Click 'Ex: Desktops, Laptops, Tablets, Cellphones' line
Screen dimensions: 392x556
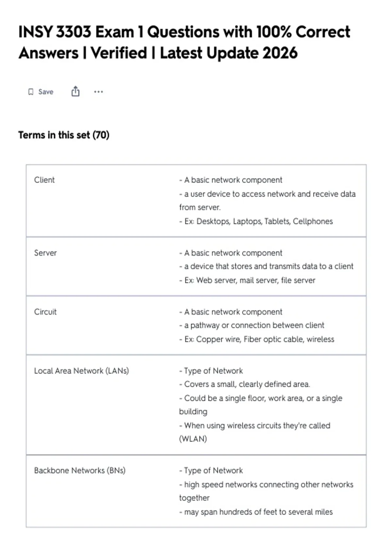pos(256,221)
